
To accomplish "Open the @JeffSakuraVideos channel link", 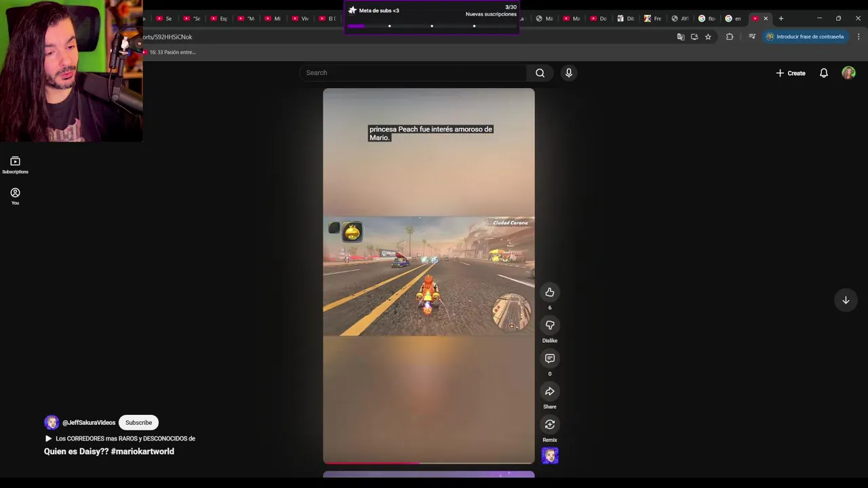I will [89, 423].
